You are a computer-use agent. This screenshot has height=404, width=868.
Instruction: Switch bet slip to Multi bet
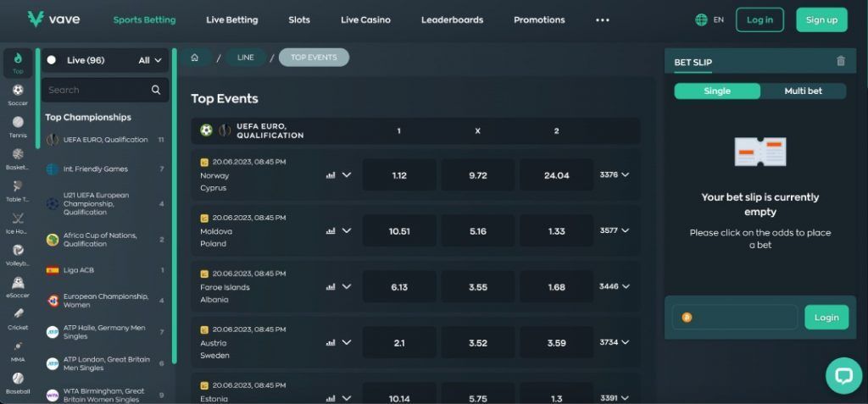[804, 91]
